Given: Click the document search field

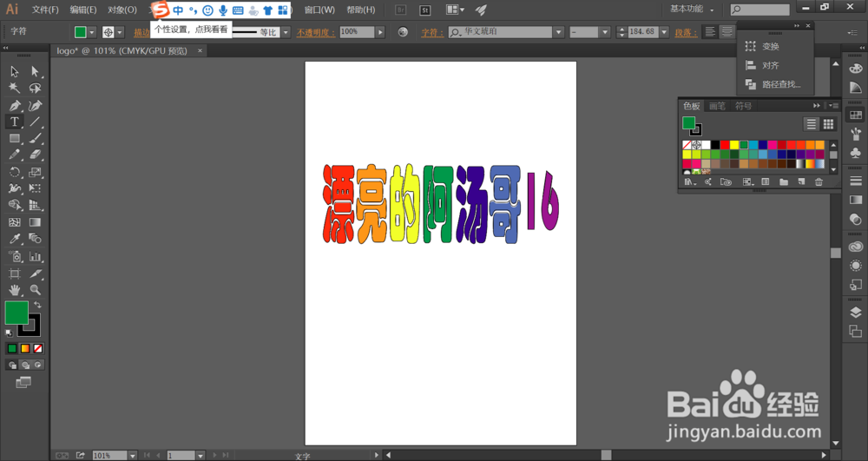Looking at the screenshot, I should point(760,10).
